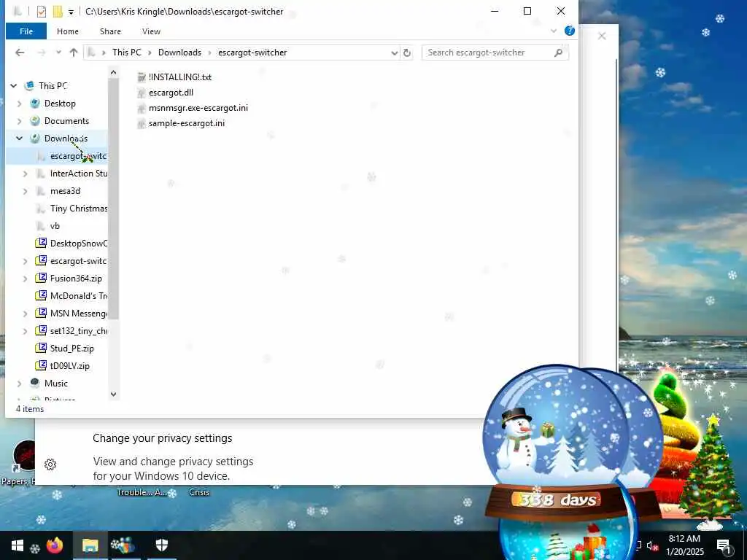747x560 pixels.
Task: Click Downloads in the address breadcrumb
Action: coord(179,52)
